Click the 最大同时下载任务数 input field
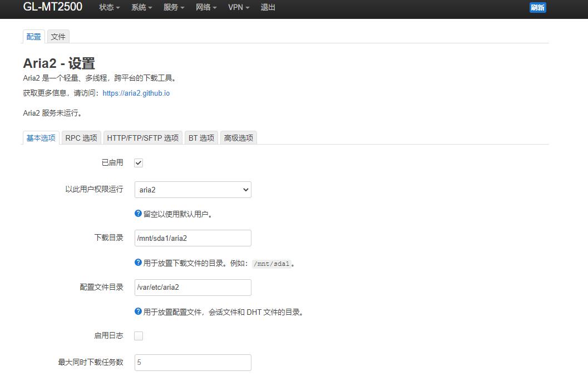The image size is (588, 376). [x=192, y=362]
